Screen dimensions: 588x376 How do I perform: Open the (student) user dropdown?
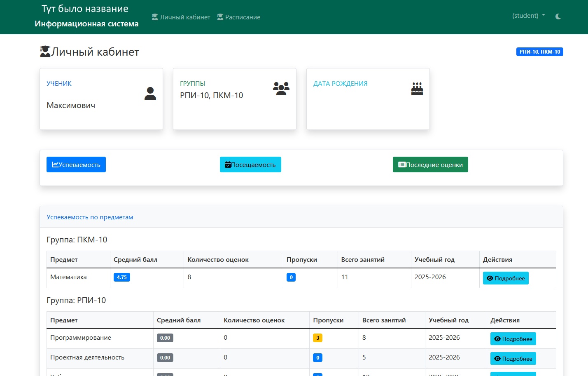click(528, 16)
